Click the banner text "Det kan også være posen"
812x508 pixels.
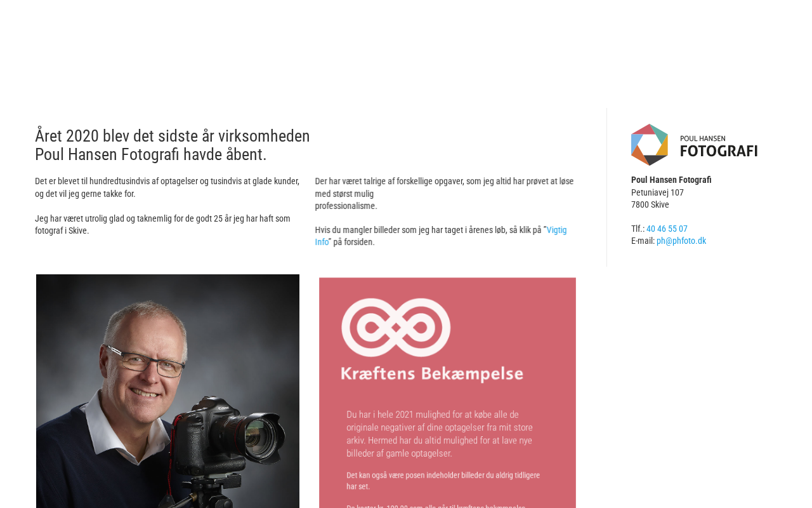443,481
